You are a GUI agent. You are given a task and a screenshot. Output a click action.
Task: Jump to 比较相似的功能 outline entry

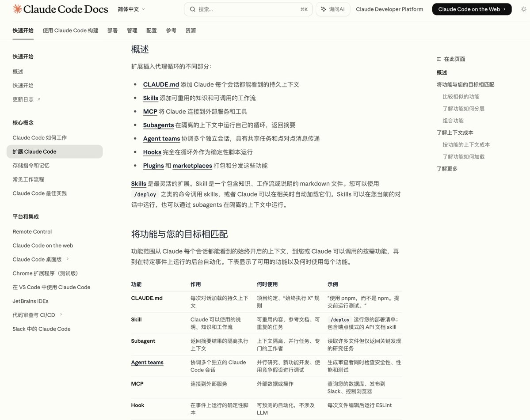[x=461, y=97]
